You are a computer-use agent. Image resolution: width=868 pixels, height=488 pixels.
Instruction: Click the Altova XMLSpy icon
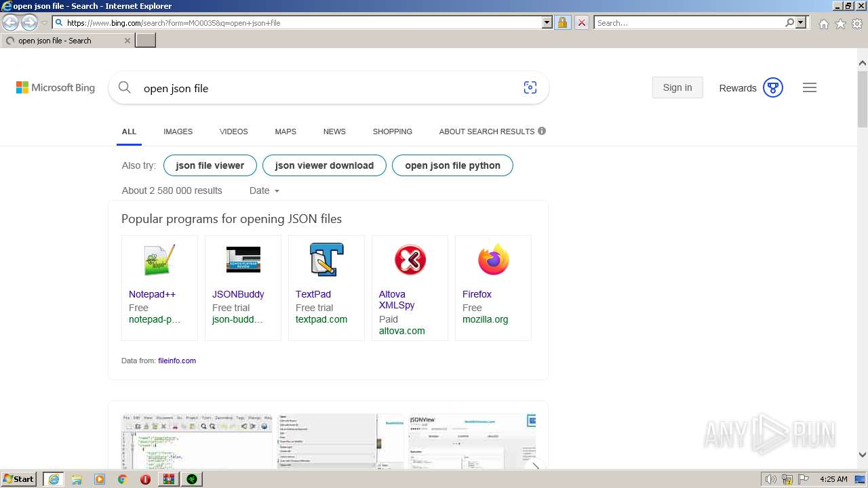tap(410, 260)
